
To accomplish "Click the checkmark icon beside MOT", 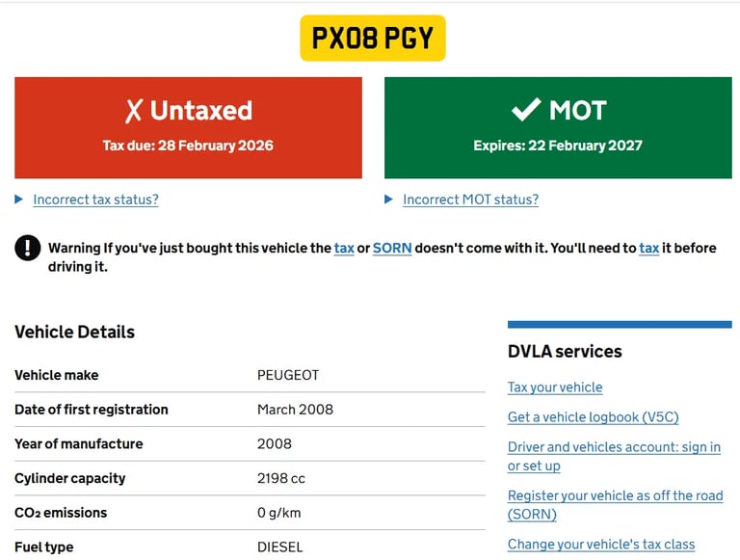I will click(x=526, y=110).
